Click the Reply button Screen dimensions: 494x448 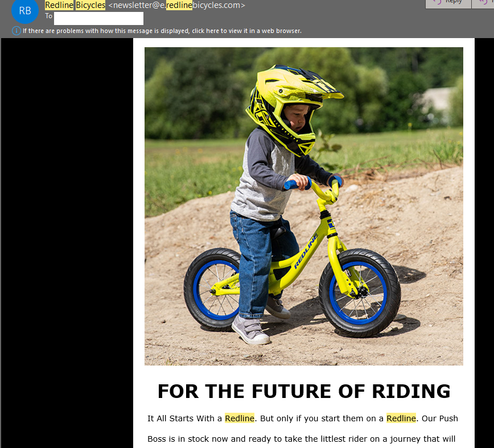448,3
